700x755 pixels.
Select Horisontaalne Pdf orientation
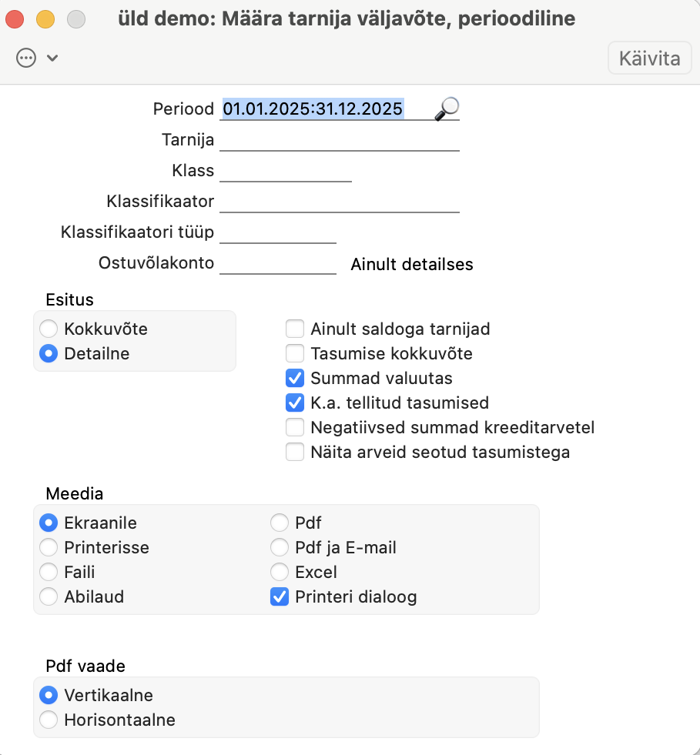coord(49,720)
